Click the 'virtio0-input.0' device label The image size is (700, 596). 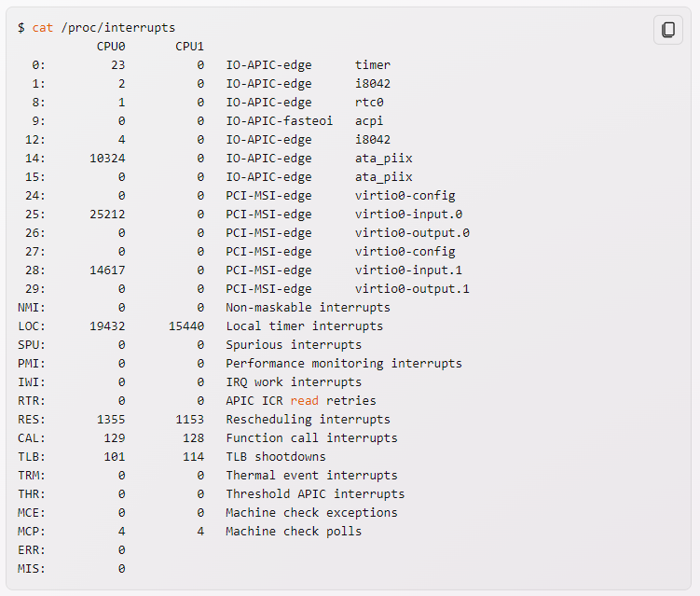tap(408, 215)
